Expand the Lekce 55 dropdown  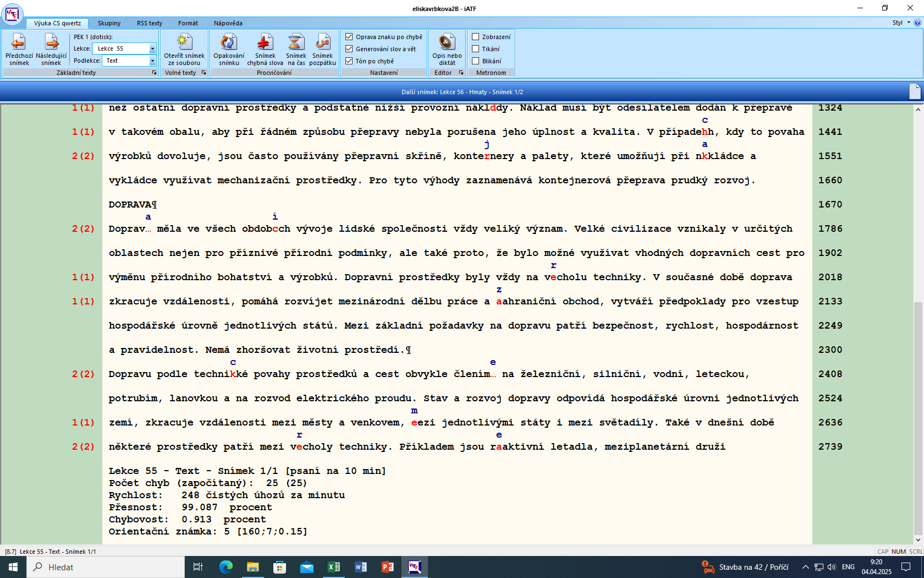[152, 48]
